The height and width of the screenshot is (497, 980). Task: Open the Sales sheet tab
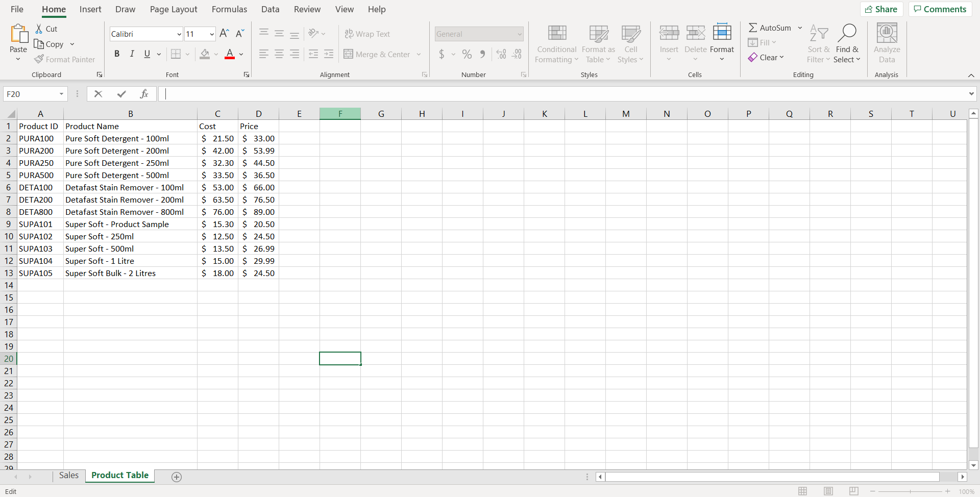tap(69, 475)
